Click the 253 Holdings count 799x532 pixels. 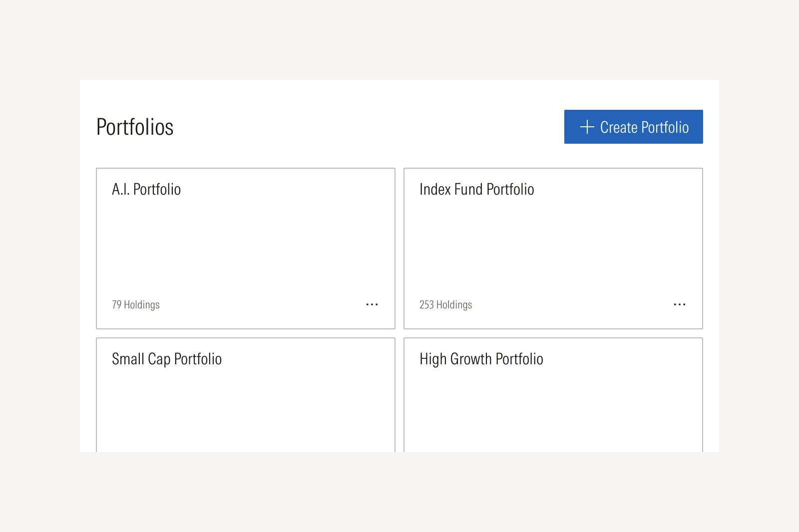click(x=445, y=305)
